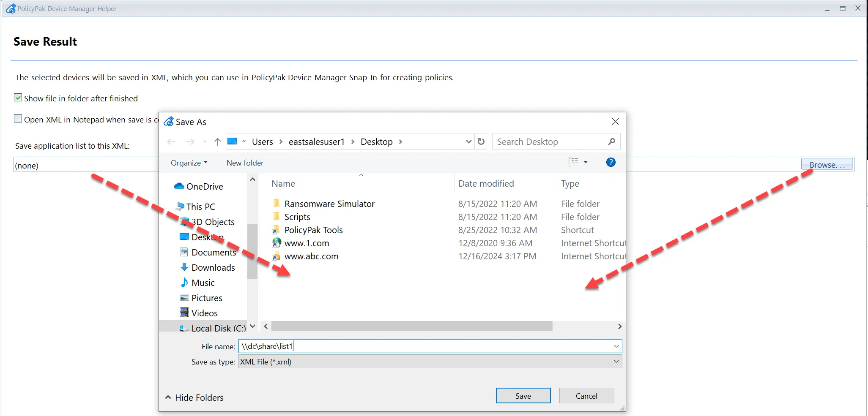The width and height of the screenshot is (868, 416).
Task: Click the search magnifier icon
Action: (611, 141)
